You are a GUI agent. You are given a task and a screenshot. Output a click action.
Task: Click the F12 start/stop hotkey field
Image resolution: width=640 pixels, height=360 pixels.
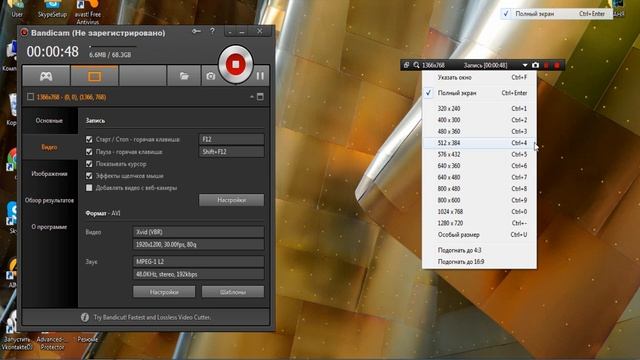[x=231, y=139]
